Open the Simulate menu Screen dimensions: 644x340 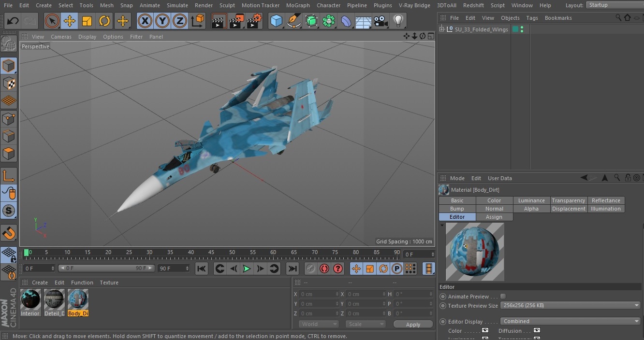coord(177,5)
